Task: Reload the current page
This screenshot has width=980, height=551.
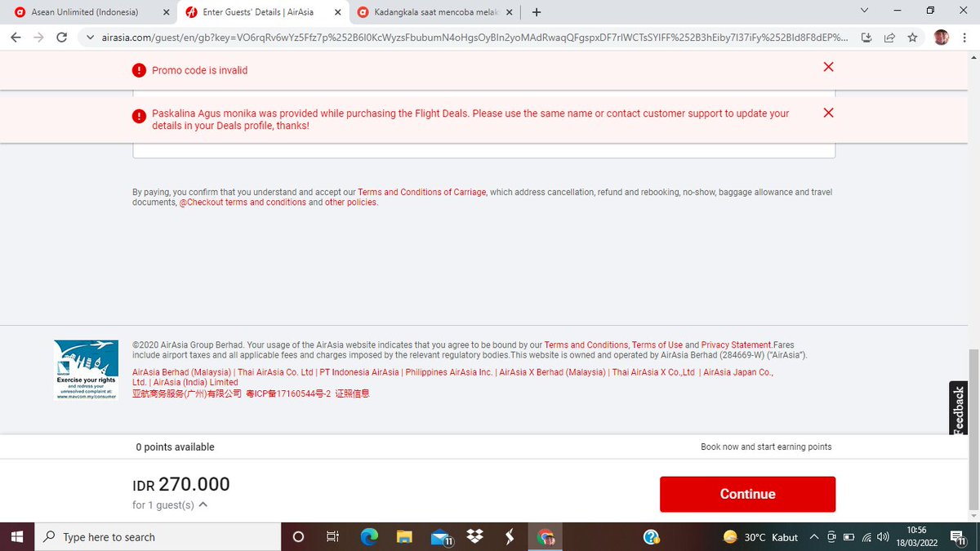Action: point(61,38)
